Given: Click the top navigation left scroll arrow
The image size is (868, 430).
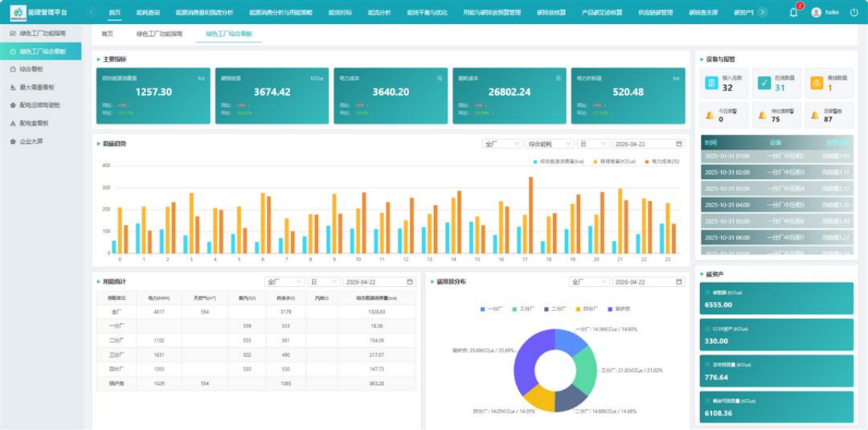Looking at the screenshot, I should tap(93, 12).
